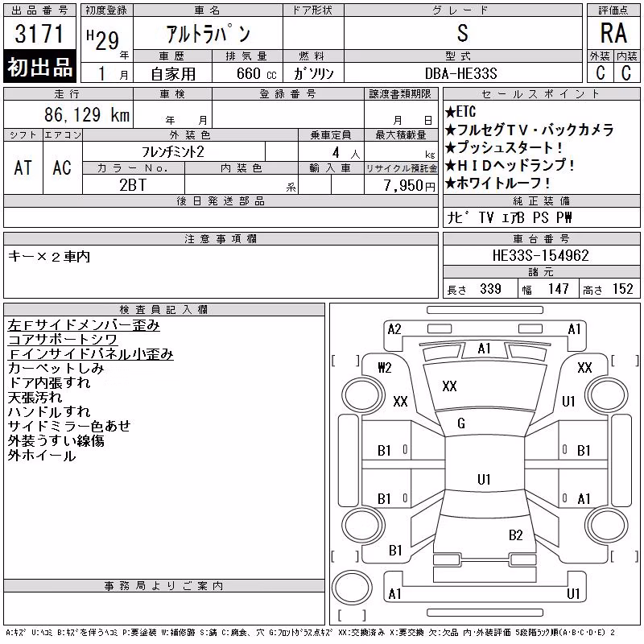This screenshot has height=644, width=644.
Task: Click the 初出品 black badge
Action: [39, 67]
